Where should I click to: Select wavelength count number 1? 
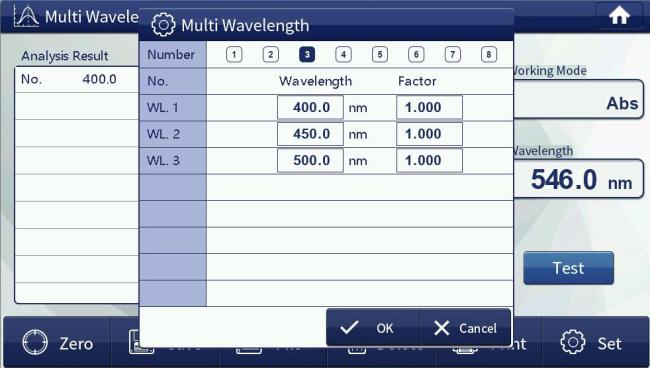[234, 54]
